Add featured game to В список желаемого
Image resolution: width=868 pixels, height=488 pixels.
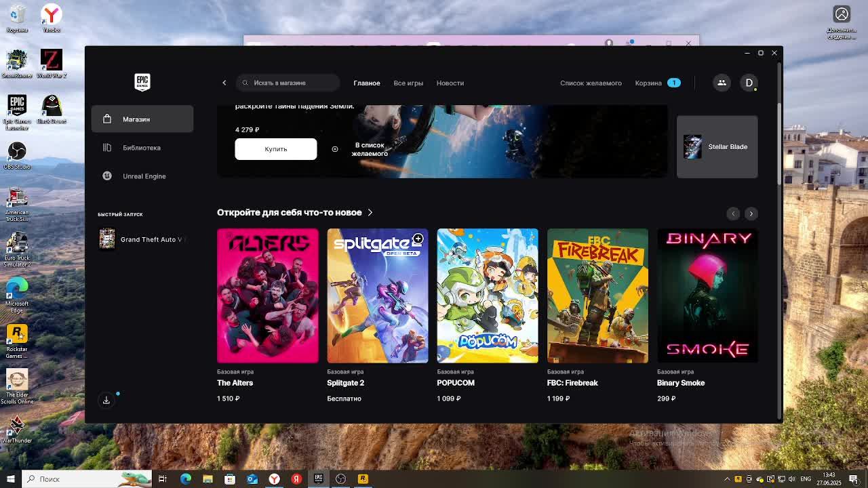(x=361, y=149)
